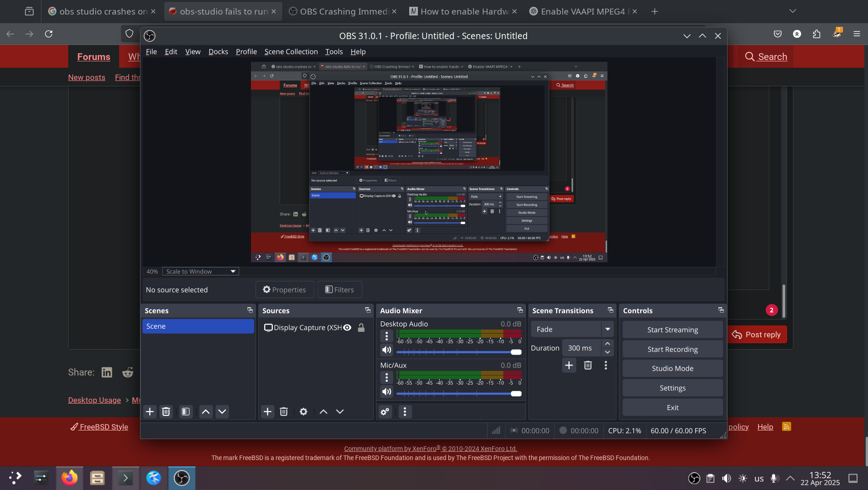Open the Scale to Window dropdown
The width and height of the screenshot is (868, 490).
pos(201,271)
